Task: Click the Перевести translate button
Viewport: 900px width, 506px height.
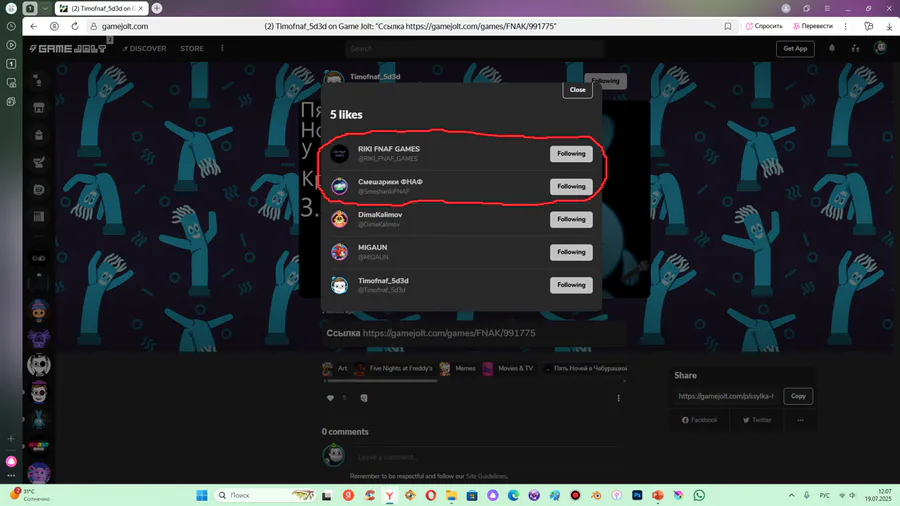Action: coord(812,26)
